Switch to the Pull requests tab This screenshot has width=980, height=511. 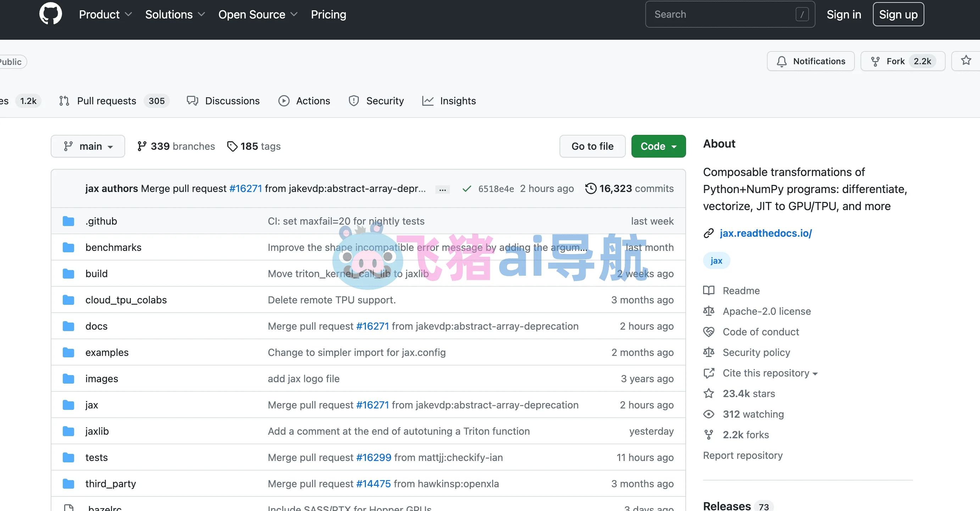pos(106,101)
